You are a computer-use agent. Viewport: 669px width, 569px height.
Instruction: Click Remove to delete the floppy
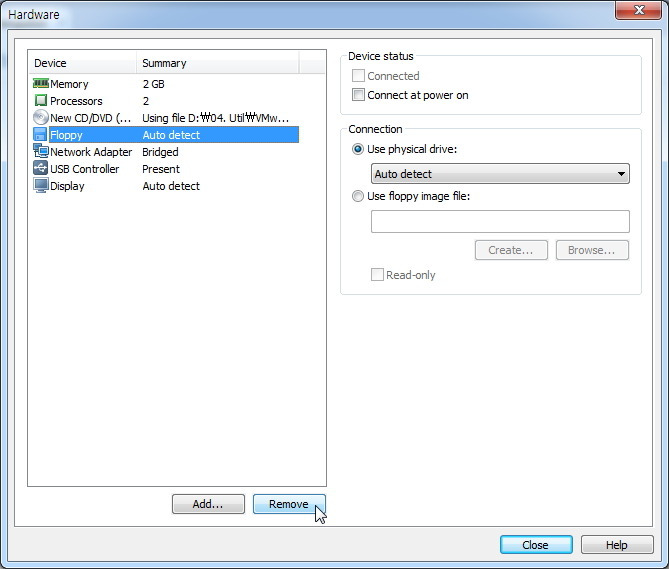[289, 504]
